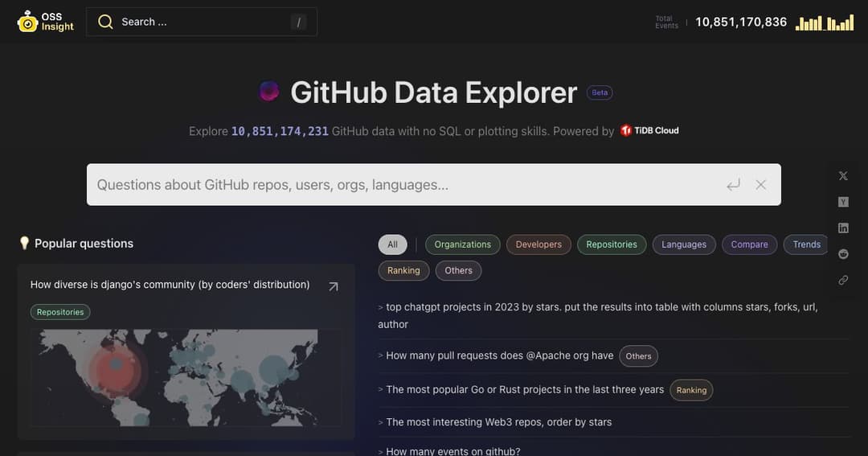Filter questions by Compare
868x456 pixels.
tap(750, 244)
